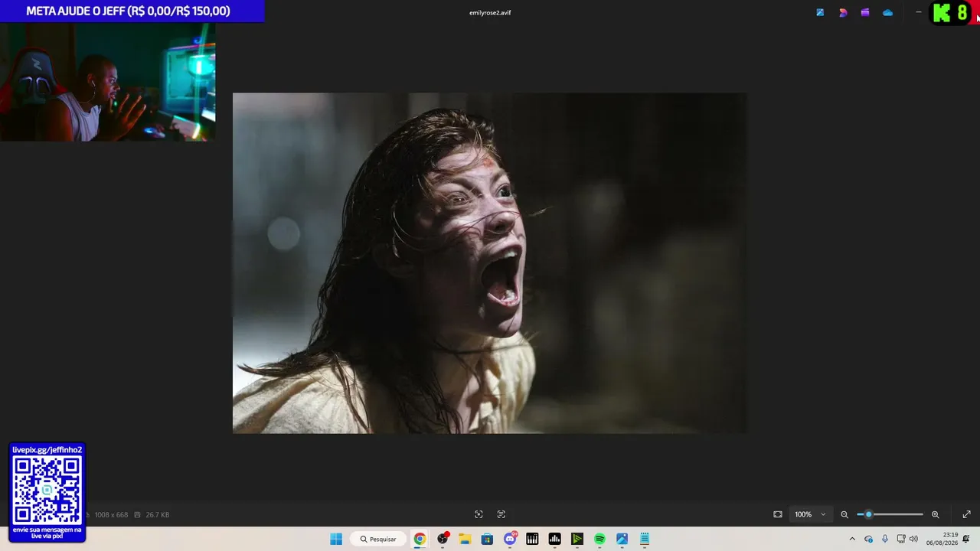Viewport: 980px width, 551px height.
Task: Switch to the Photos app taskbar icon
Action: tap(622, 539)
